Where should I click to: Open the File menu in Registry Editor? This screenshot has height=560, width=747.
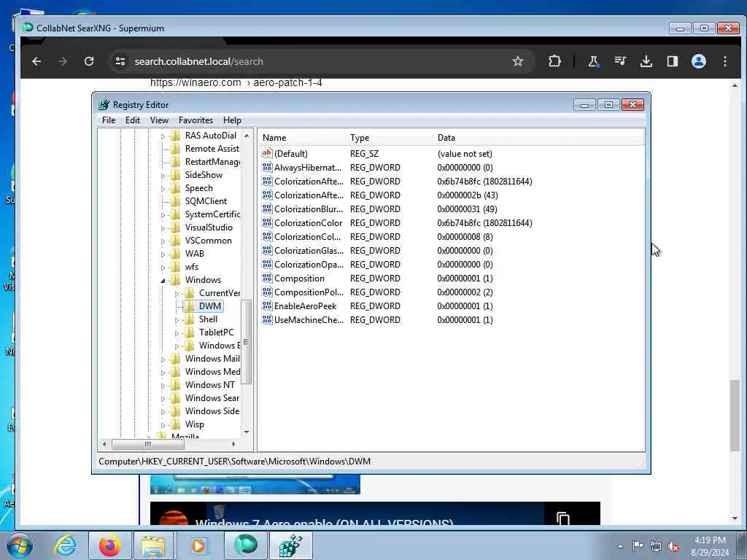coord(109,120)
